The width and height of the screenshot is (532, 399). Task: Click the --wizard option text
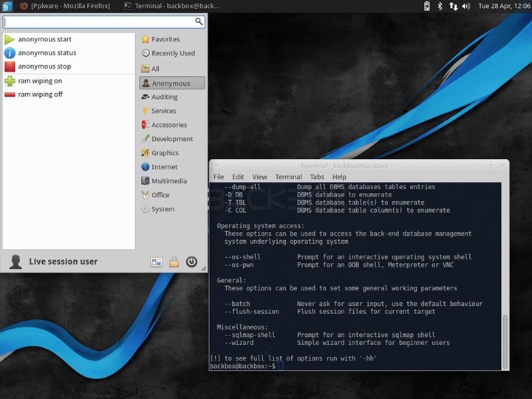tap(239, 343)
